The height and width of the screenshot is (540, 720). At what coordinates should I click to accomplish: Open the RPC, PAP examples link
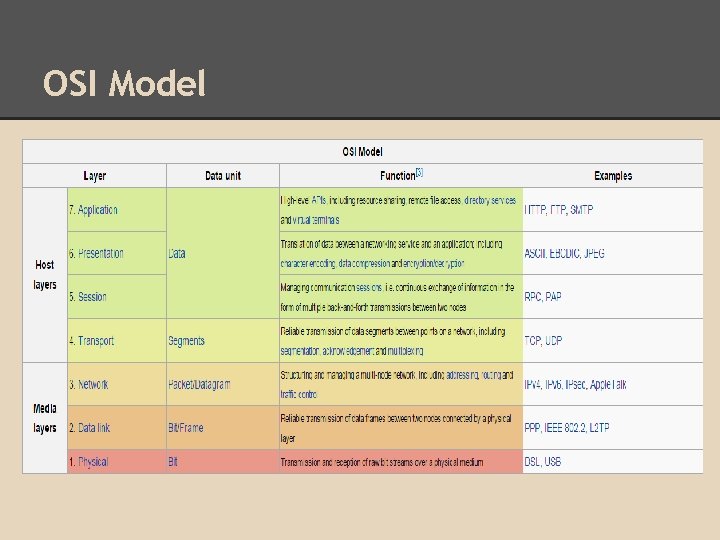click(x=543, y=297)
